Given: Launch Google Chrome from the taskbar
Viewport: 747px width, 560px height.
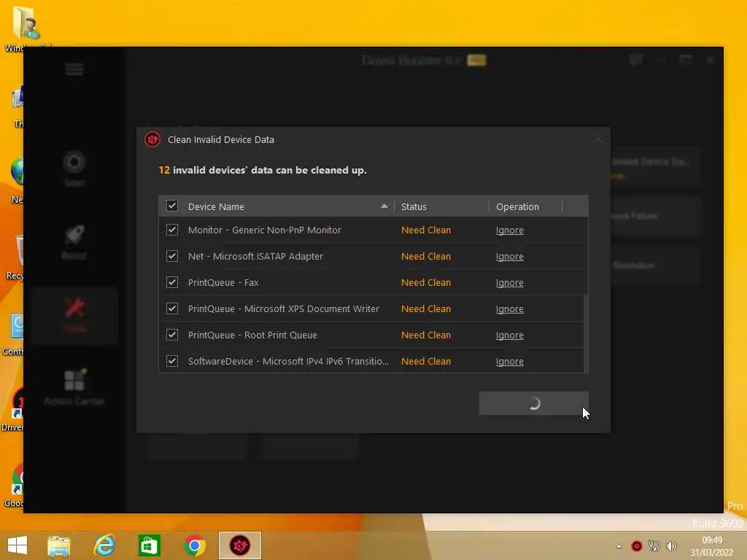Looking at the screenshot, I should [194, 545].
